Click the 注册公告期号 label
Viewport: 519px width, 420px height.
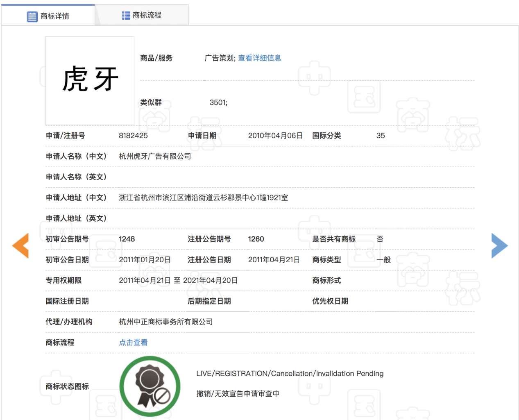coord(209,239)
